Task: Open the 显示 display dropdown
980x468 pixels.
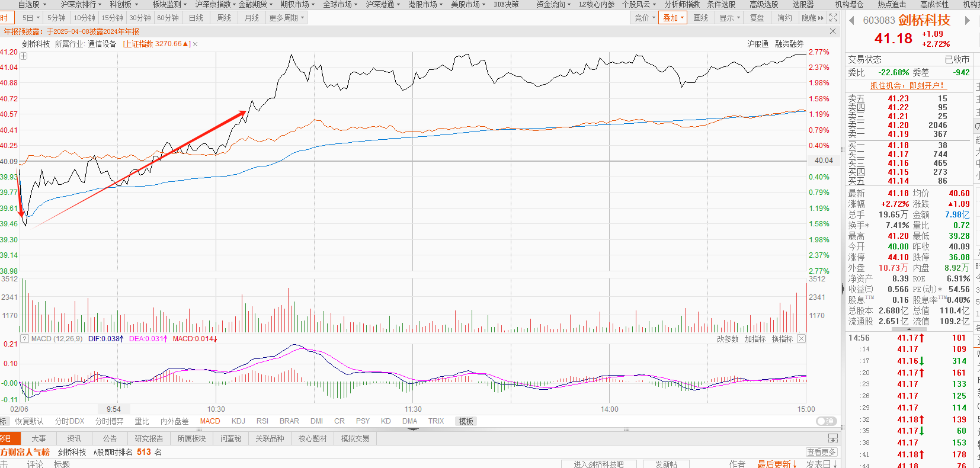Action: 729,18
